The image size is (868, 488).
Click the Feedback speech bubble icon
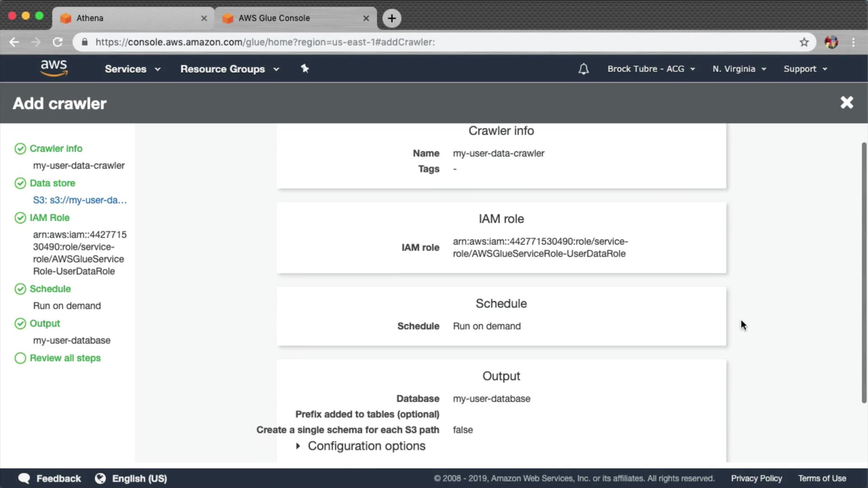click(24, 478)
